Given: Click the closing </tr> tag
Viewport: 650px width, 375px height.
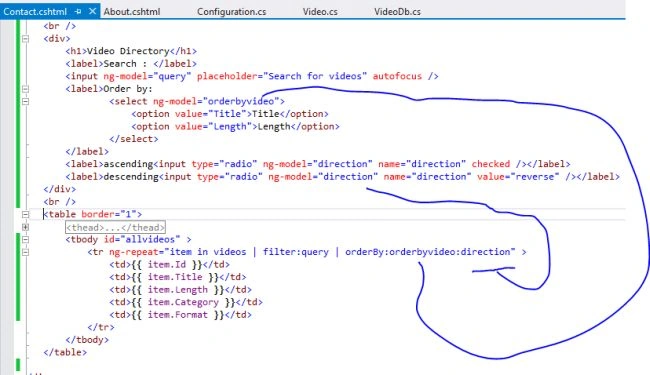Looking at the screenshot, I should click(101, 327).
